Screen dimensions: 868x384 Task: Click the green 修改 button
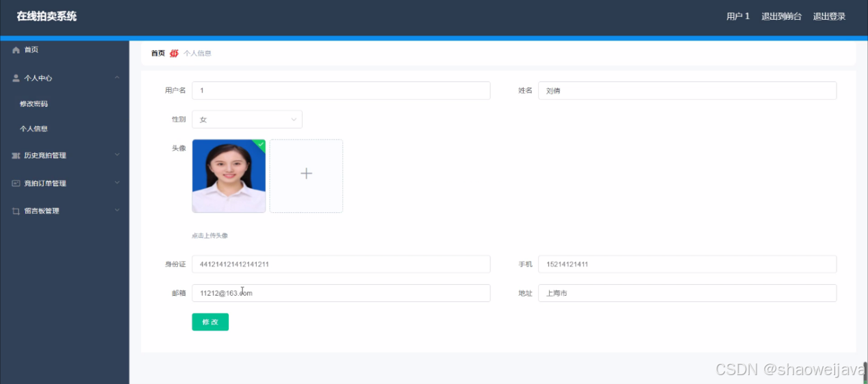(210, 322)
